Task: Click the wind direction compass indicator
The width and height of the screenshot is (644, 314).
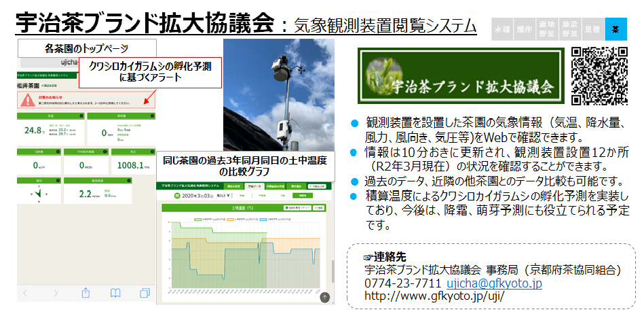Action: click(x=38, y=194)
